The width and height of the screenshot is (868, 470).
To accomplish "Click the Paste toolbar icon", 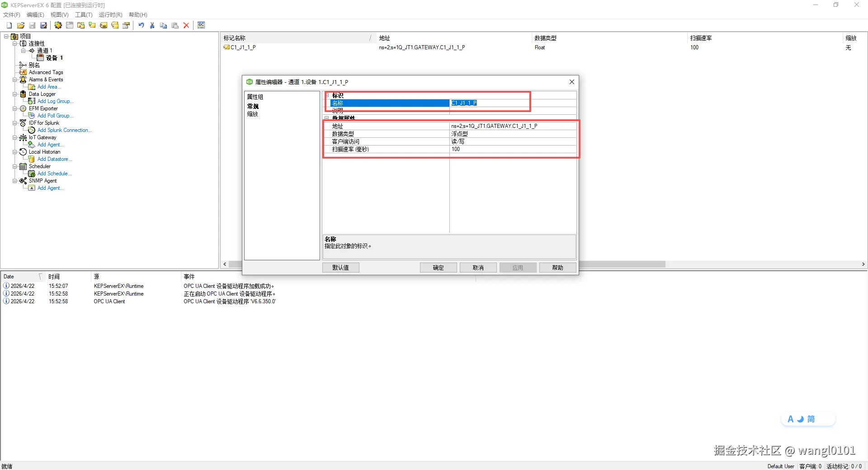I will point(175,25).
